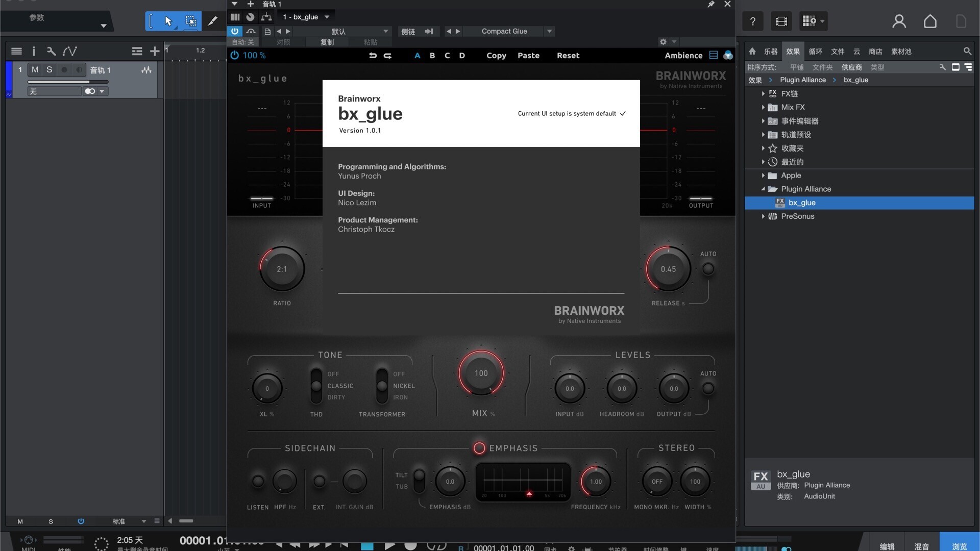980x551 pixels.
Task: Open the plugin settings gear icon
Action: pos(663,42)
